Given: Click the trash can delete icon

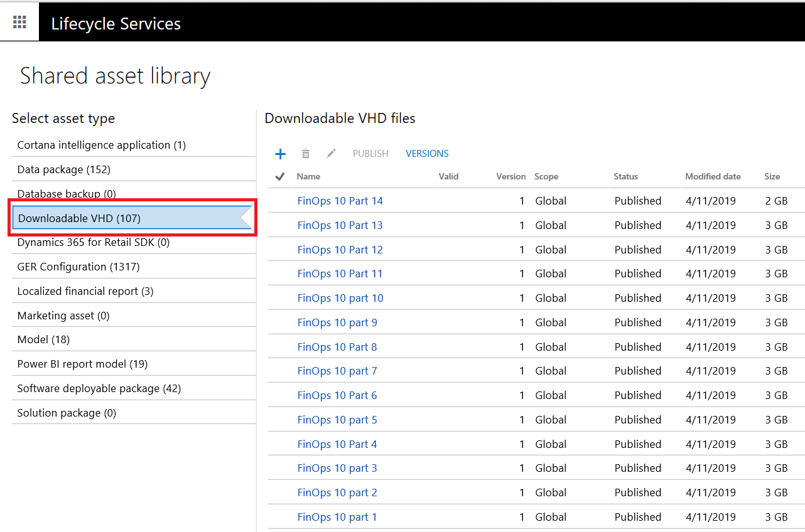Looking at the screenshot, I should (x=306, y=154).
